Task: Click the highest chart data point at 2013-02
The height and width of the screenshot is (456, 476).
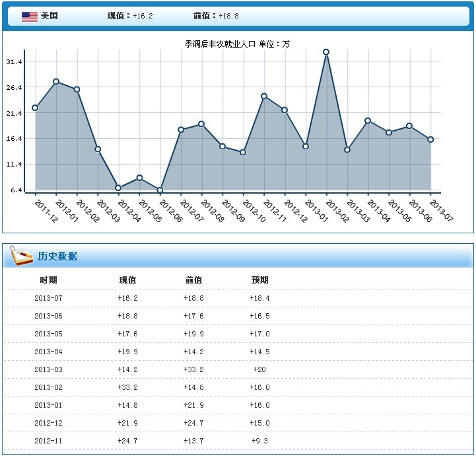Action: 326,52
